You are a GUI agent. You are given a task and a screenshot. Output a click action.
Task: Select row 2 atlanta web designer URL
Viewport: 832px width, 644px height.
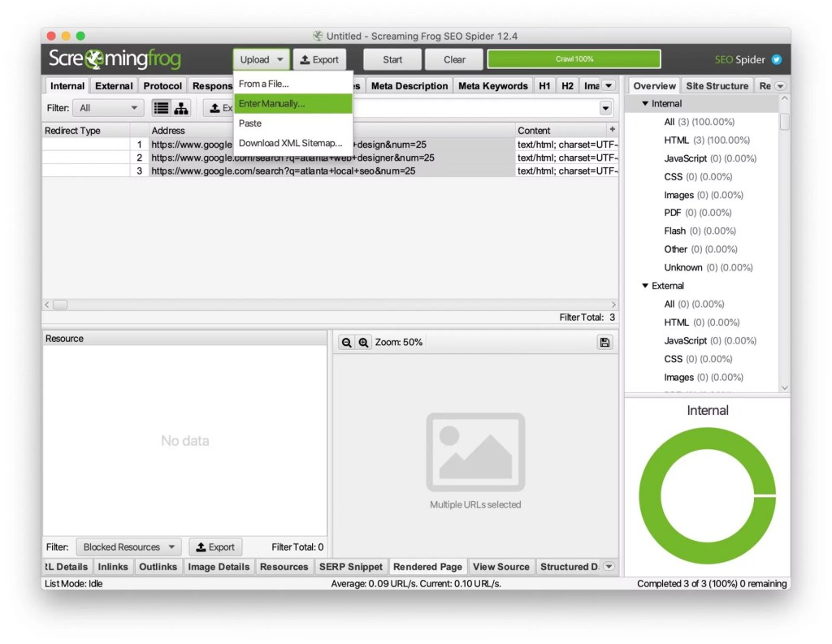pos(330,158)
